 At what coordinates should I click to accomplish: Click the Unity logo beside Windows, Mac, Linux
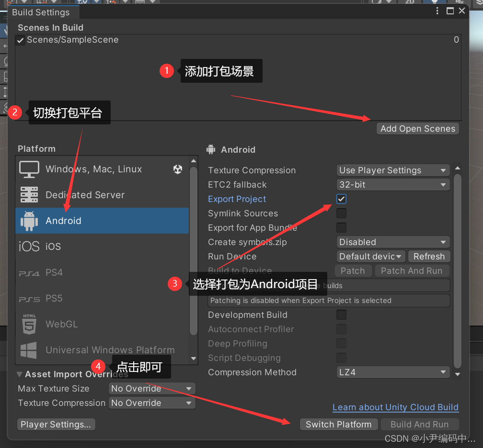178,169
